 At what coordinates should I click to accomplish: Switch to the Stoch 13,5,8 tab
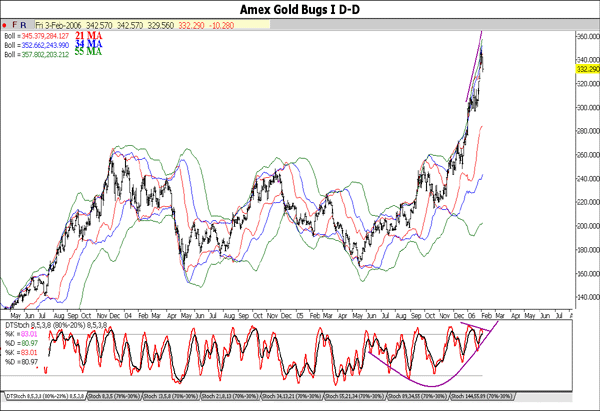(x=171, y=396)
